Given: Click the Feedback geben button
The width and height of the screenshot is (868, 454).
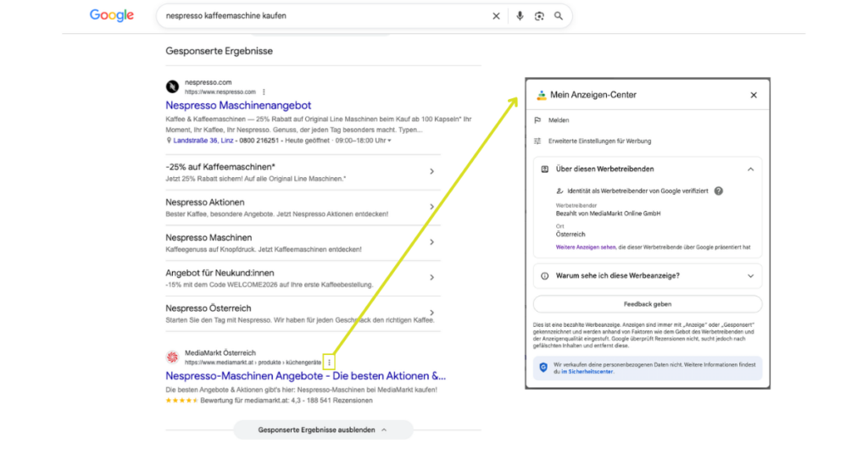Looking at the screenshot, I should (x=648, y=304).
